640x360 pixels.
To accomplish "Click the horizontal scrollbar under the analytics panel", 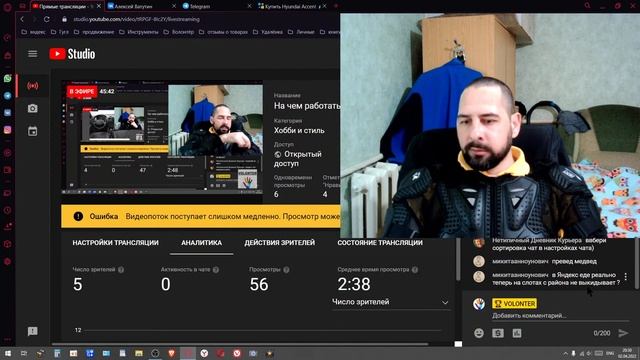I will [240, 344].
